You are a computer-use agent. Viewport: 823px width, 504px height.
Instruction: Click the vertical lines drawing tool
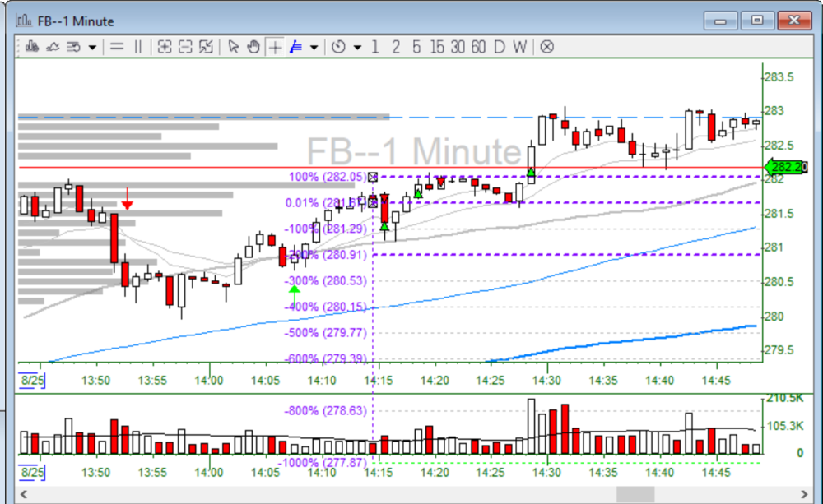137,47
